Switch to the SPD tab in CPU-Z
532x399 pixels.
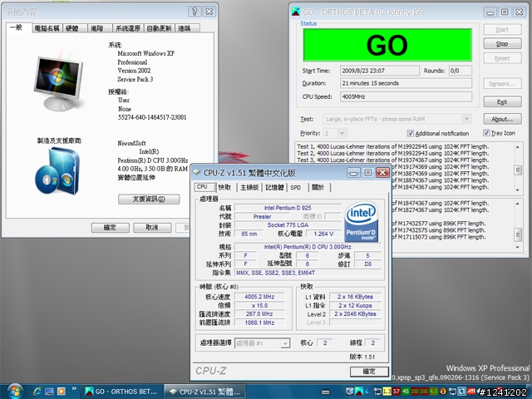click(x=296, y=187)
